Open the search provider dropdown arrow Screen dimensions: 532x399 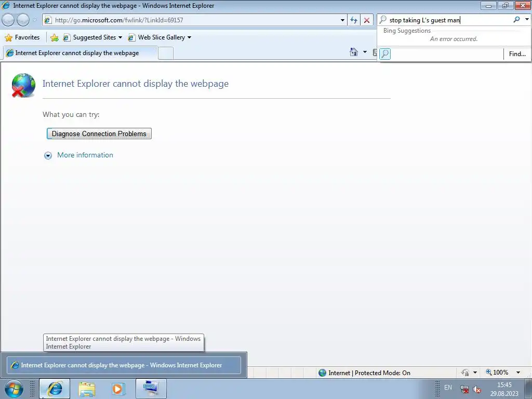click(x=527, y=20)
